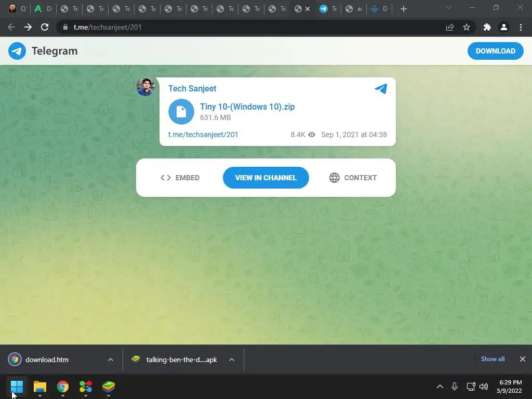The height and width of the screenshot is (399, 532).
Task: Reload the page with refresh icon
Action: coord(45,27)
